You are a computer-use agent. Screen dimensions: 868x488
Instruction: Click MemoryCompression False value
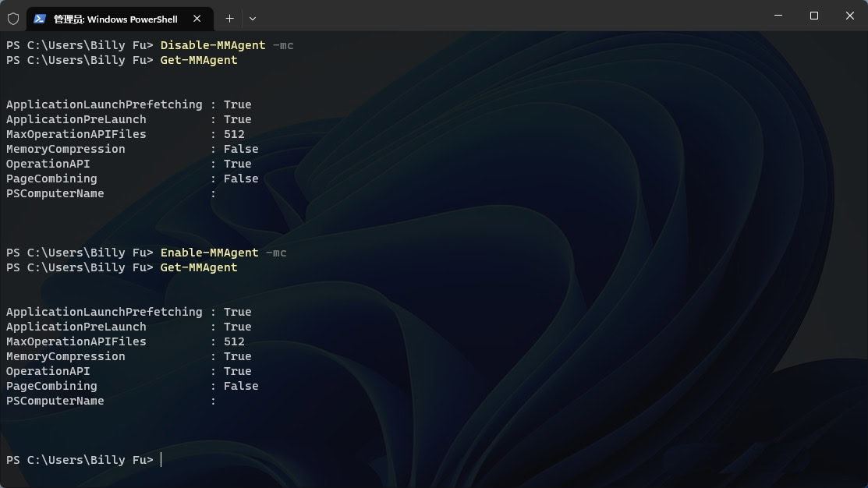click(x=241, y=150)
